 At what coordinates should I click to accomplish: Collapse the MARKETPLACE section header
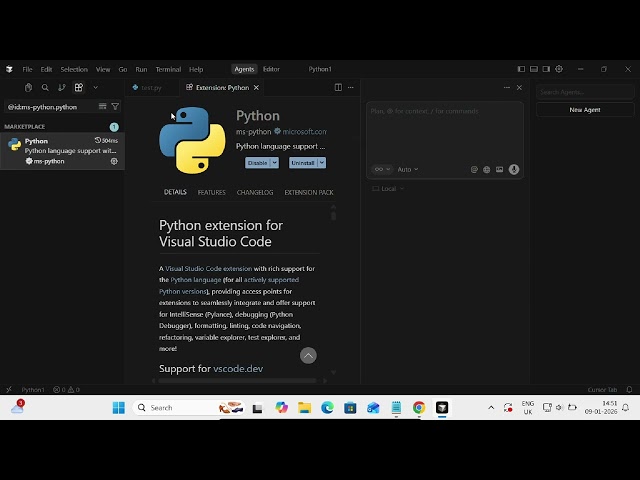[x=24, y=127]
